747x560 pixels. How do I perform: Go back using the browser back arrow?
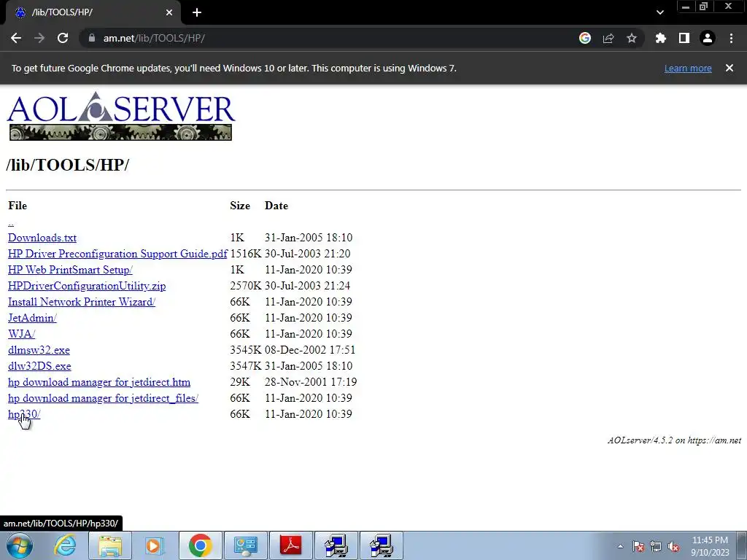(x=16, y=38)
